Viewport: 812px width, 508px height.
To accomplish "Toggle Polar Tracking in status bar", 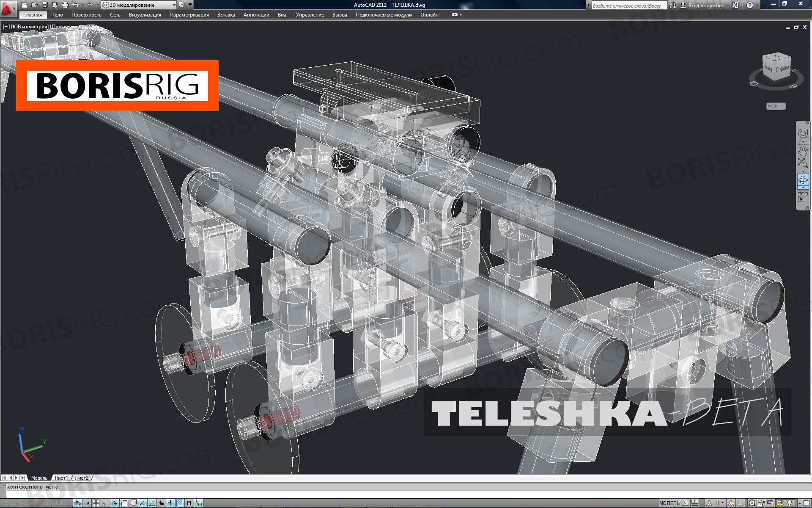I will (115, 503).
